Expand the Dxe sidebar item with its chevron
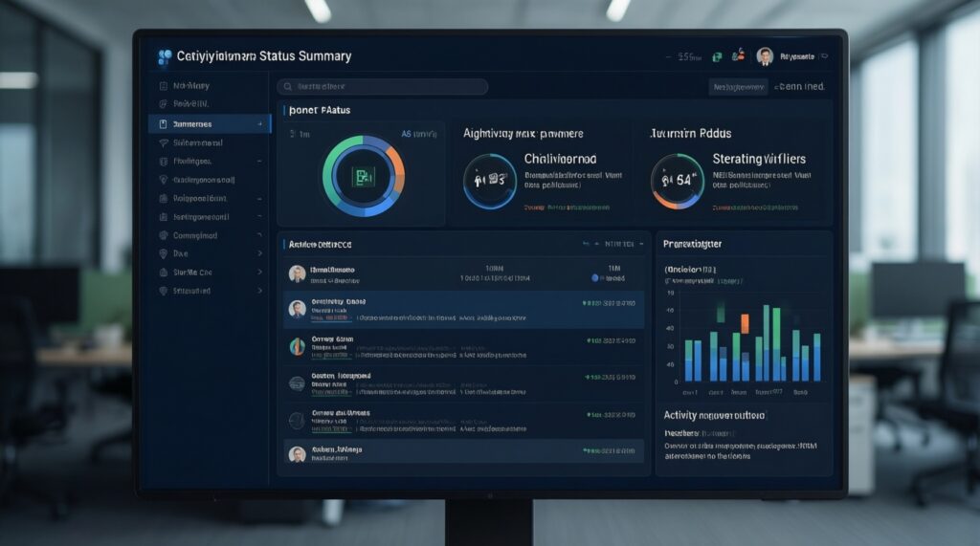 tap(259, 254)
